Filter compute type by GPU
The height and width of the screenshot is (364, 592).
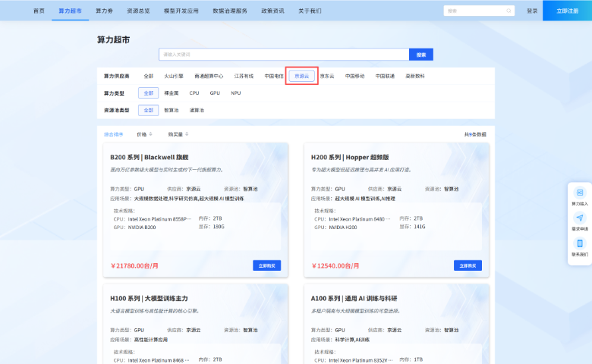click(x=215, y=93)
